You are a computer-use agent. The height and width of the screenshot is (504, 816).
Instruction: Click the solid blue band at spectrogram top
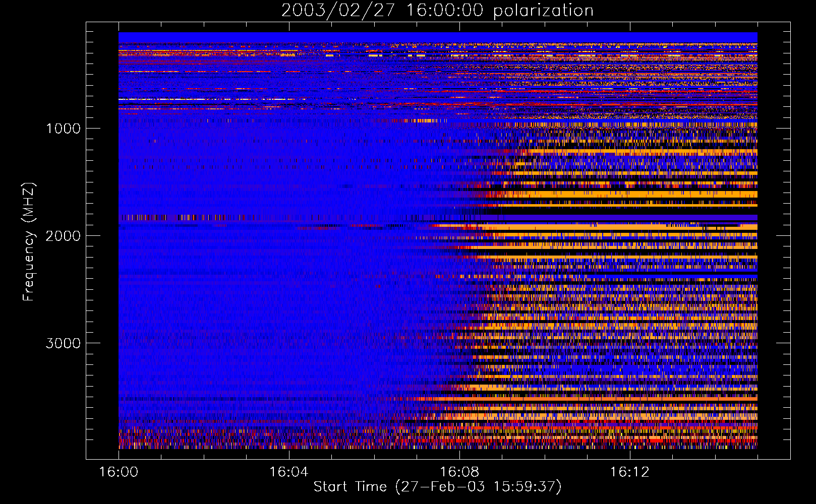[x=438, y=37]
